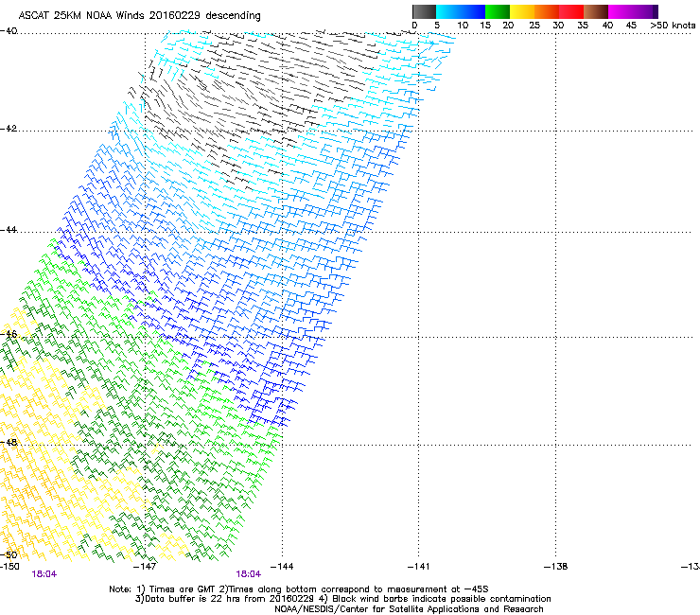The image size is (700, 615).
Task: Click the brown 35-40 knots legend swatch
Action: coord(596,11)
